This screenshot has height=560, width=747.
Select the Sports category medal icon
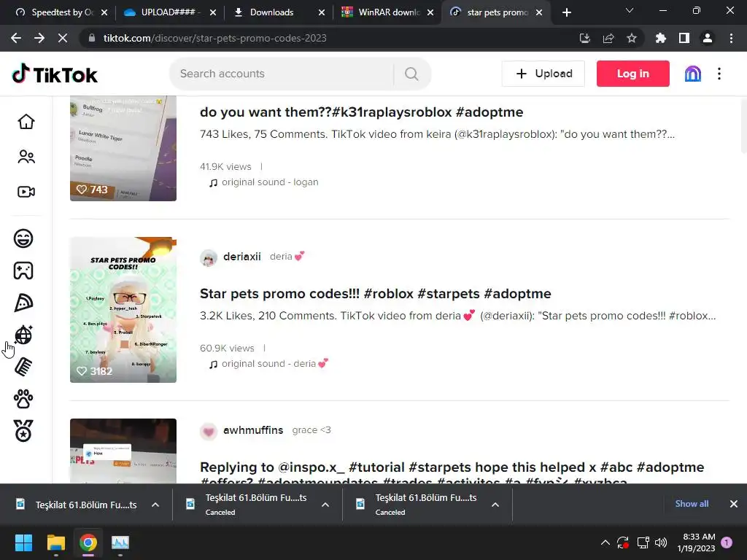pos(23,431)
